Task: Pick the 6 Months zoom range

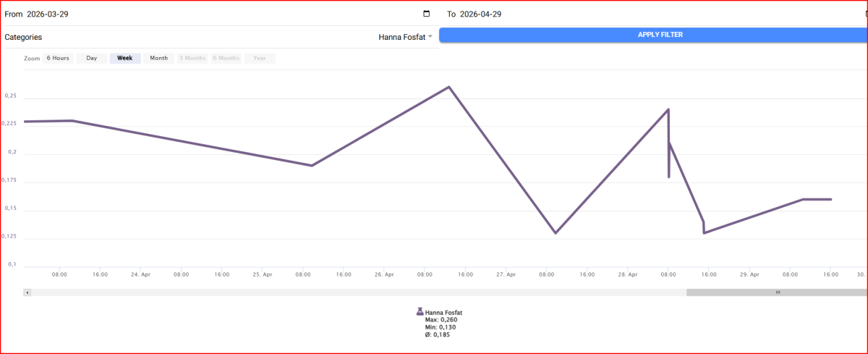Action: (x=226, y=59)
